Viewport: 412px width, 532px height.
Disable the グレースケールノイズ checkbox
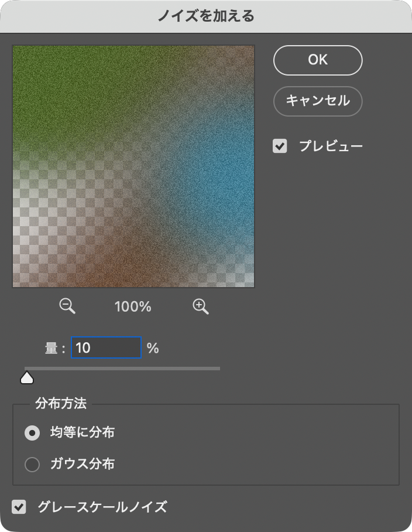[19, 506]
